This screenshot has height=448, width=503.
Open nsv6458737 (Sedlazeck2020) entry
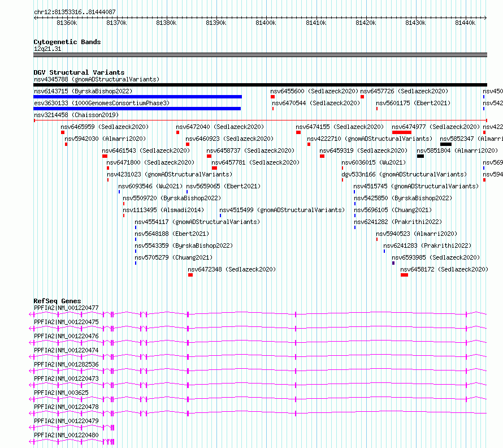[x=250, y=150]
